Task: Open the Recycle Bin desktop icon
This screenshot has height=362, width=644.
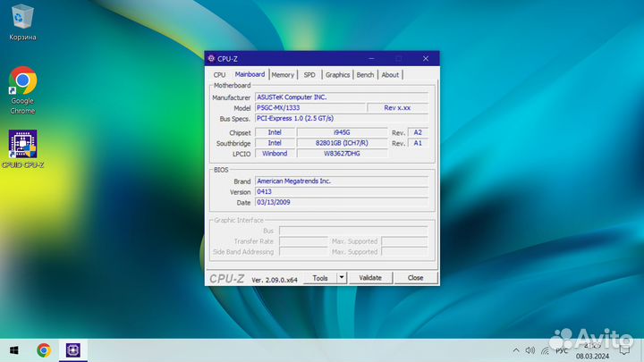Action: [22, 19]
